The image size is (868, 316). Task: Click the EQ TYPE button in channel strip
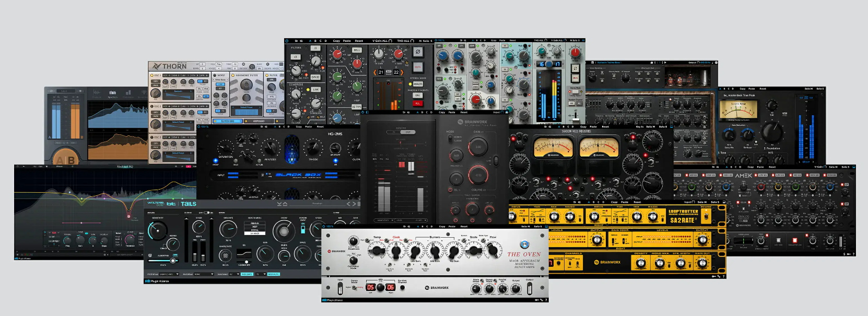tap(357, 107)
